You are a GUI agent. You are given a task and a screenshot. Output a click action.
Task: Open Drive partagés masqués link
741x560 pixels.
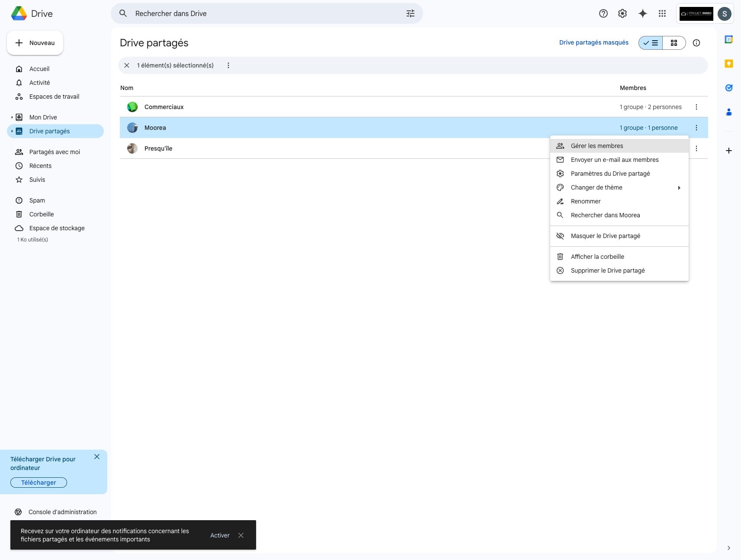click(x=593, y=42)
